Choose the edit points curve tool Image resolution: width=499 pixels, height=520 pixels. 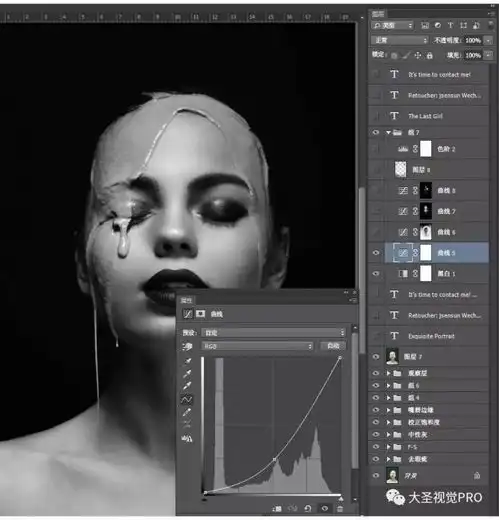point(187,399)
